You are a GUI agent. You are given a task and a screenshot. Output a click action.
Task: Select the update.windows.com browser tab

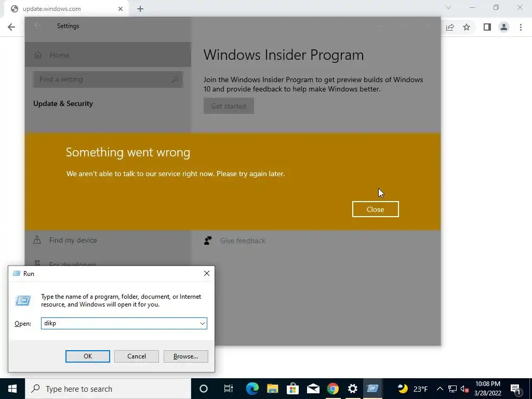pyautogui.click(x=66, y=9)
